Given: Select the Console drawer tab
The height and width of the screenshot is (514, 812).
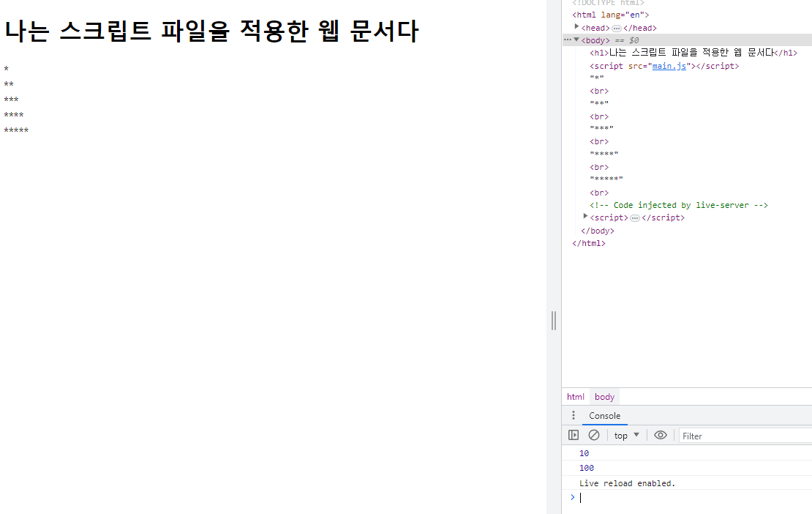Looking at the screenshot, I should 604,416.
